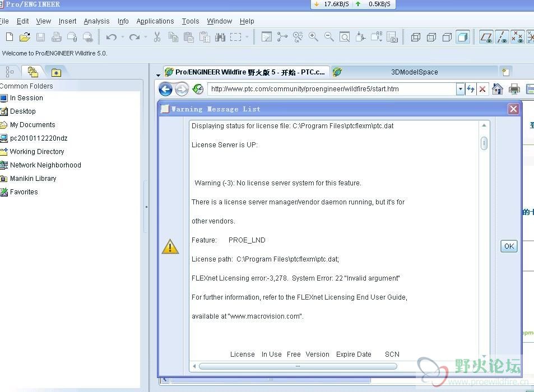The width and height of the screenshot is (534, 392).
Task: Click the Undo arrow icon
Action: [111, 37]
